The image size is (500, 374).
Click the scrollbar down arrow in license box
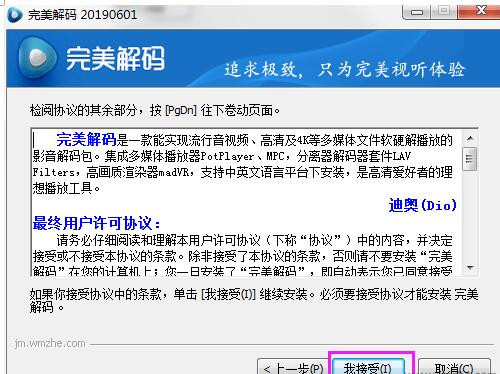pyautogui.click(x=470, y=268)
